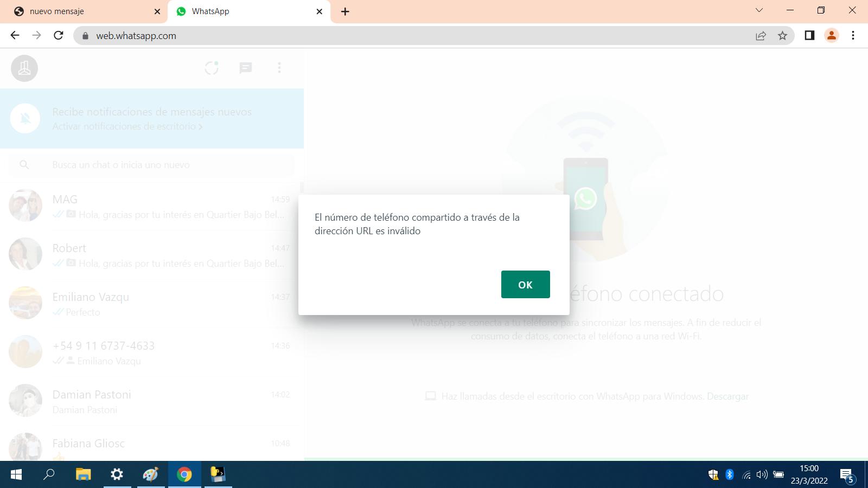
Task: Click OK in the invalid number dialog
Action: click(x=525, y=284)
